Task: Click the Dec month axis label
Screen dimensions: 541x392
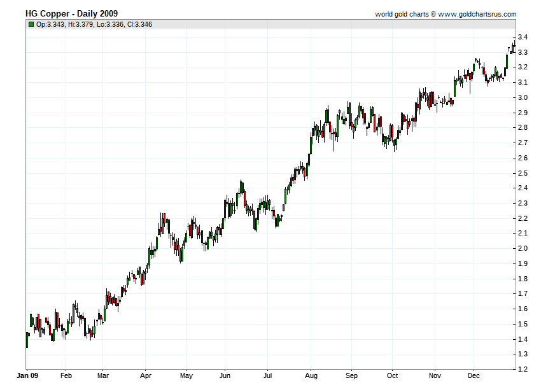Action: coord(473,376)
